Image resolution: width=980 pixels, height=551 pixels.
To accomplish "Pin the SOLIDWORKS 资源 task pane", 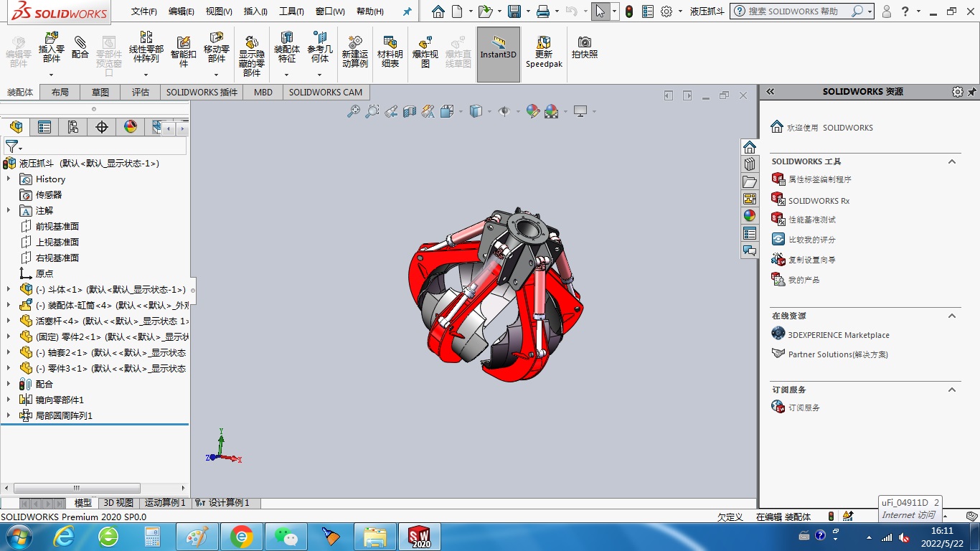I will click(972, 92).
